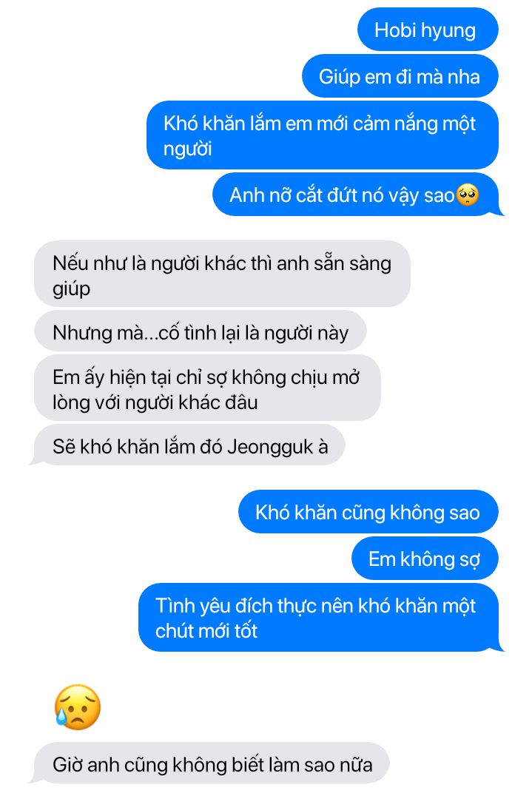Select the 'Nếu như là người khác' gray message
Viewport: 532px width, 796px height.
click(222, 274)
